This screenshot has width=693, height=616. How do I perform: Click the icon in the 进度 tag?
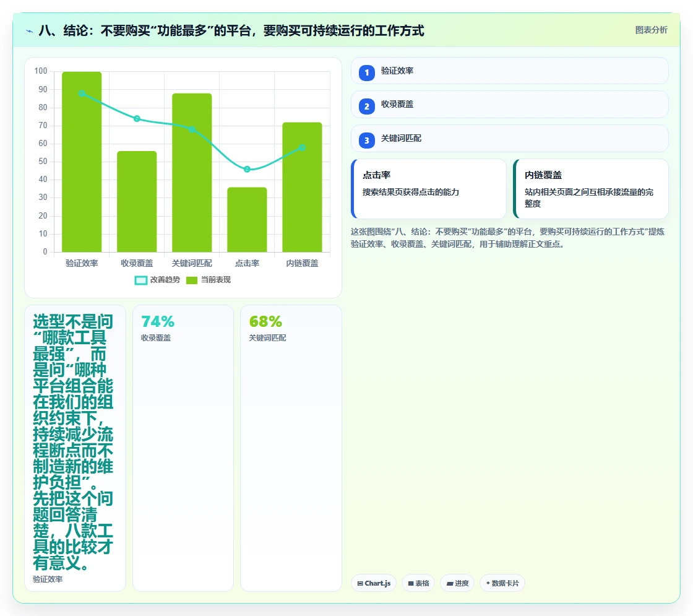click(450, 584)
